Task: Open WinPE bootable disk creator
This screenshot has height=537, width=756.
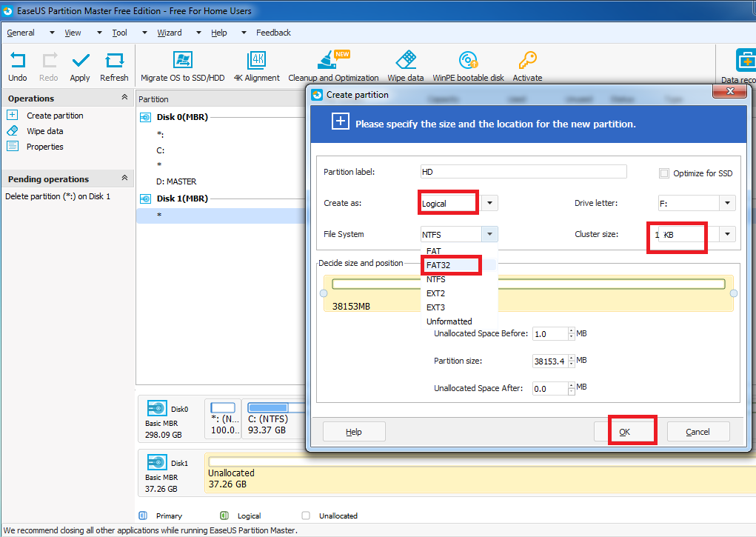Action: pos(468,60)
